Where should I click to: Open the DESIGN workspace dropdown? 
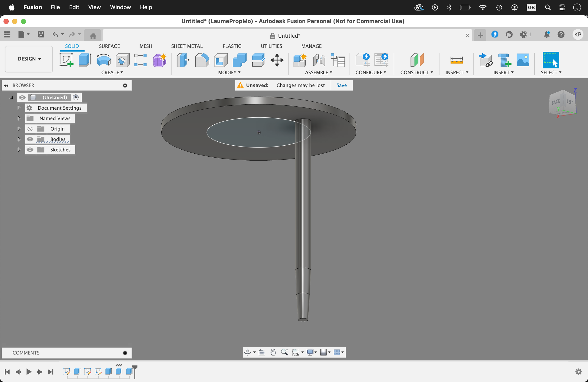coord(29,59)
